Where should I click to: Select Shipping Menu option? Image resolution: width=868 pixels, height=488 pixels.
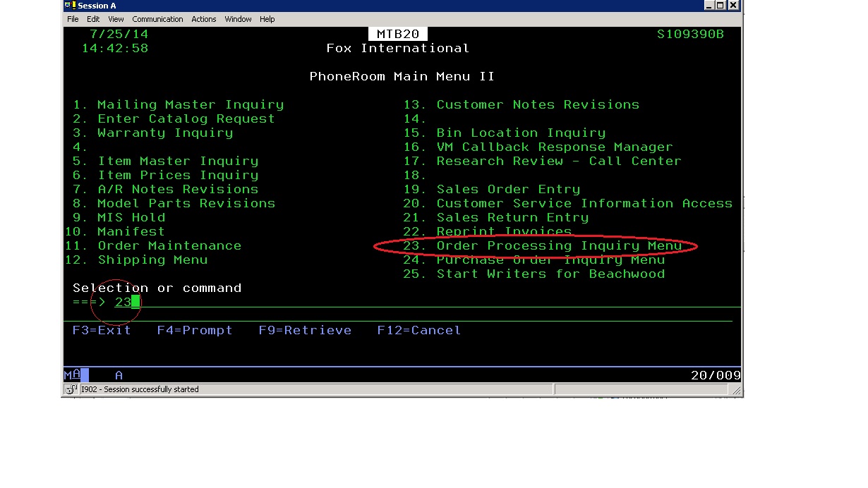click(152, 260)
